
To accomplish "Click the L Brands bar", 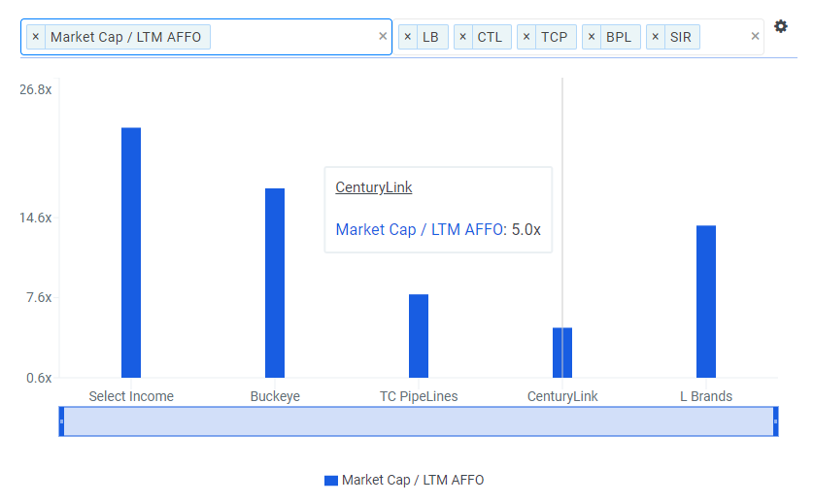I will pos(706,302).
